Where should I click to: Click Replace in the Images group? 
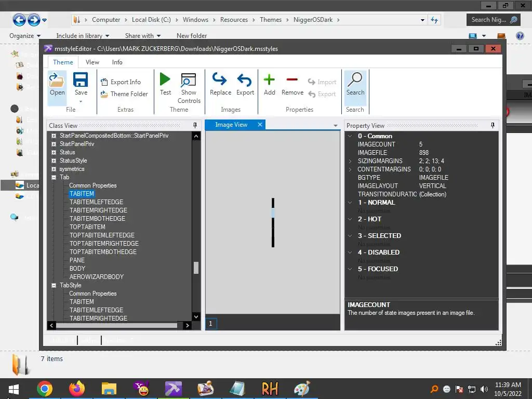pos(220,85)
